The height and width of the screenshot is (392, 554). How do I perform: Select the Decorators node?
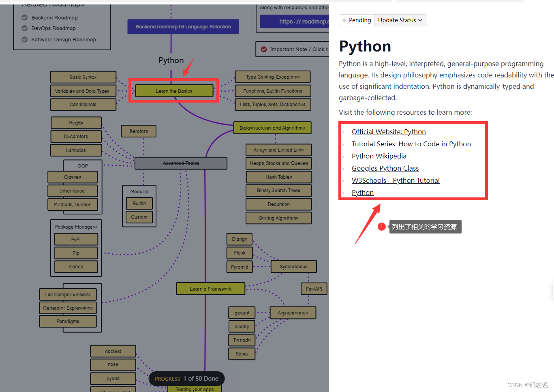tap(76, 136)
